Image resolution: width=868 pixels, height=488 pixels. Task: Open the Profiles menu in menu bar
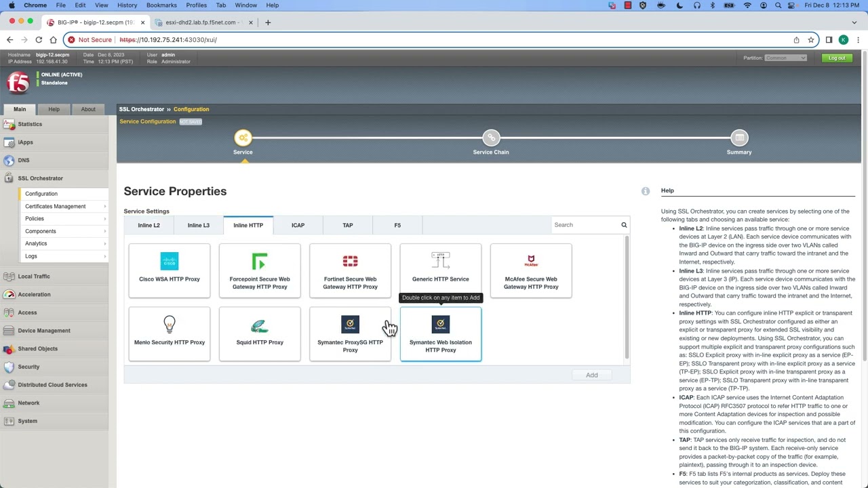(x=196, y=5)
